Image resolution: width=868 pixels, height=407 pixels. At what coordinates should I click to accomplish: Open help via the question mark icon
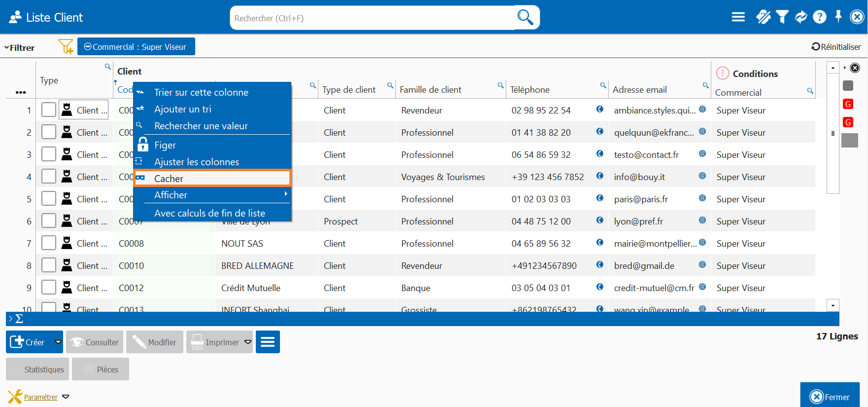point(819,17)
